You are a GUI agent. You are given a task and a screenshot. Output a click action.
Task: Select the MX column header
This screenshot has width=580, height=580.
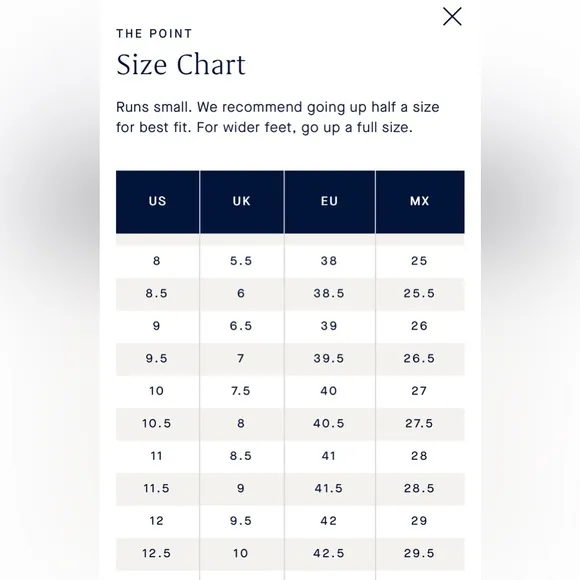420,202
